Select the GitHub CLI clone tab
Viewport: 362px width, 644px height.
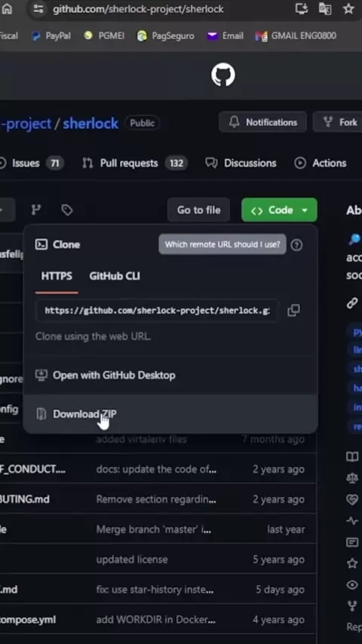click(x=114, y=276)
